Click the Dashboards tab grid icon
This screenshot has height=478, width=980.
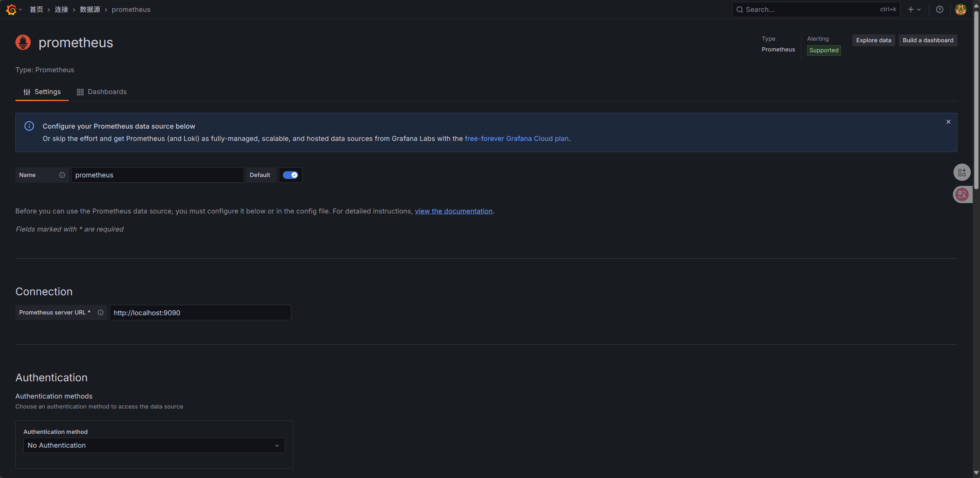[x=80, y=92]
